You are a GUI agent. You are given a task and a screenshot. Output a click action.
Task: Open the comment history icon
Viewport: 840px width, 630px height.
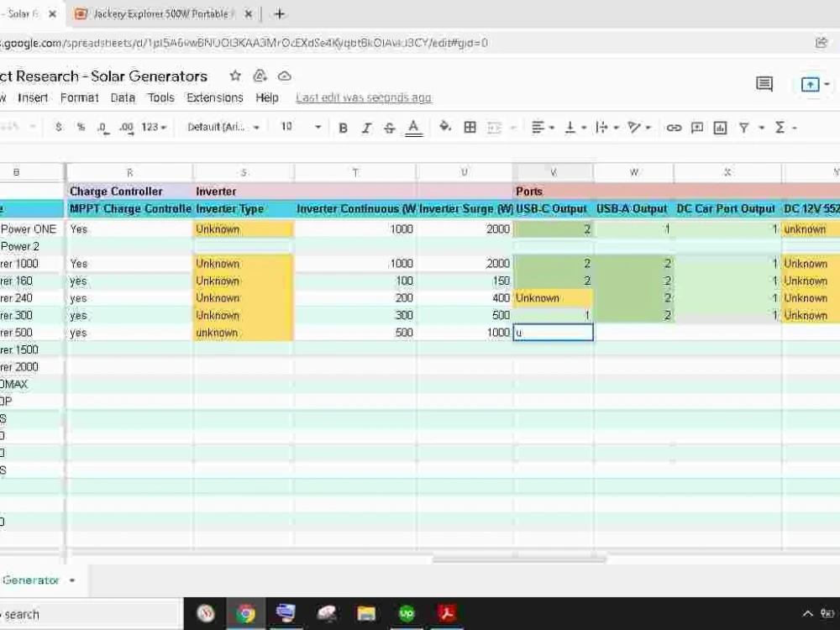[764, 84]
